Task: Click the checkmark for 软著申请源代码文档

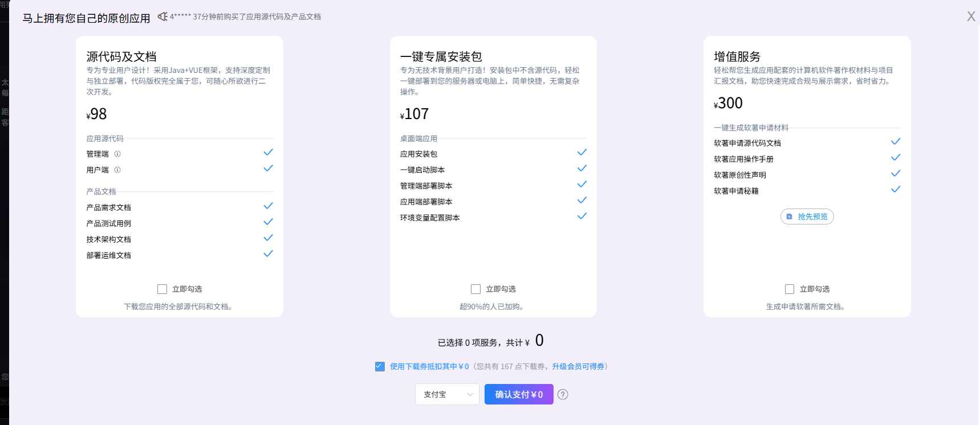Action: (896, 141)
